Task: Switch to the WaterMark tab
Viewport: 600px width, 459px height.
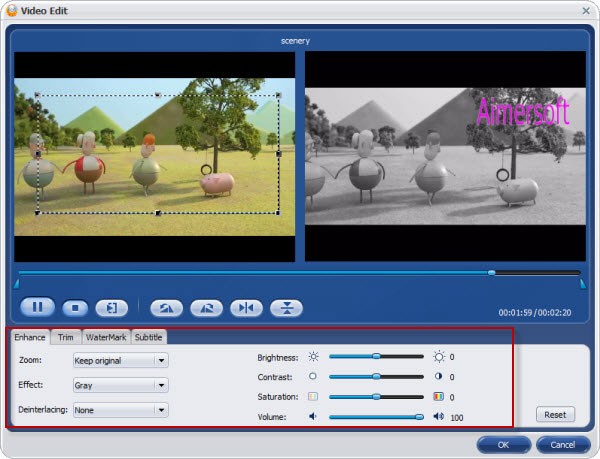Action: point(106,337)
